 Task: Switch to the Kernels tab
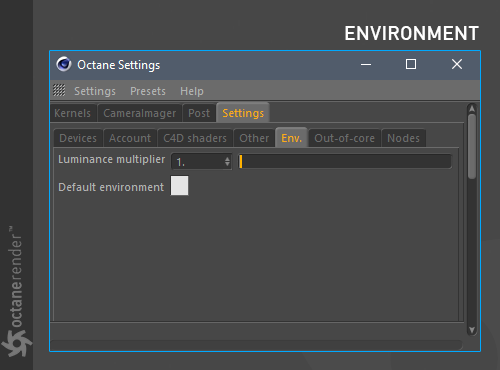tap(73, 113)
